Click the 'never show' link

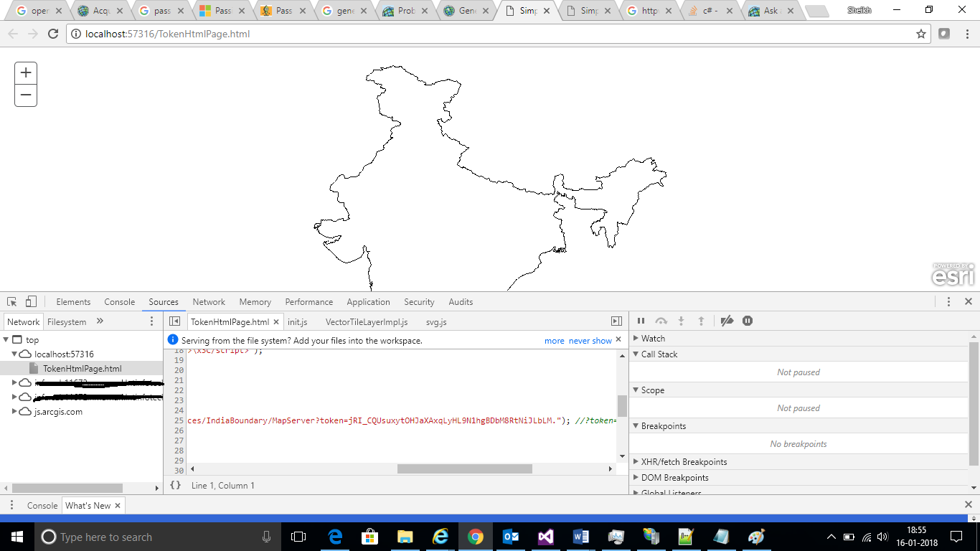(x=590, y=341)
